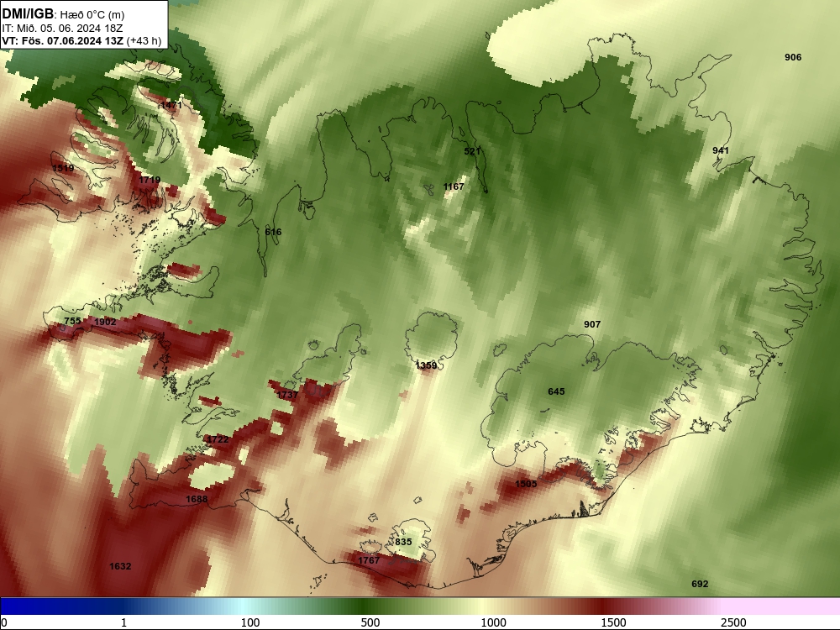Click the 906 value on the map
This screenshot has height=630, width=840.
tap(793, 57)
